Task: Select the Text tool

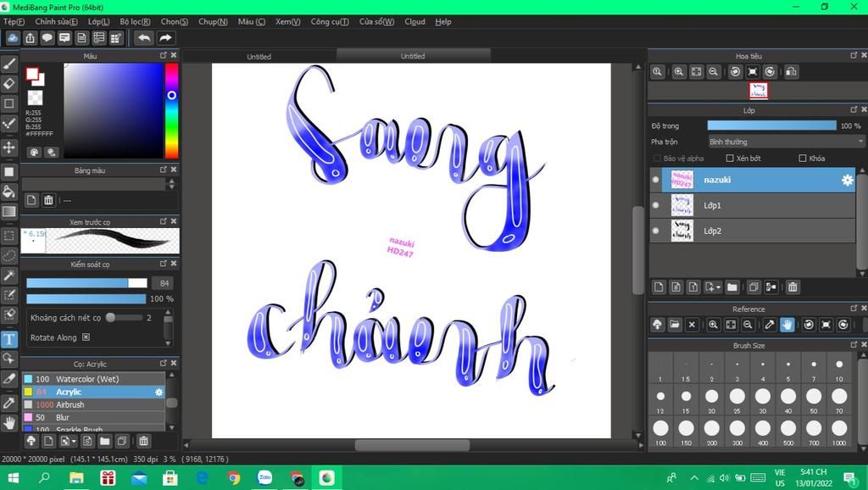Action: click(9, 339)
